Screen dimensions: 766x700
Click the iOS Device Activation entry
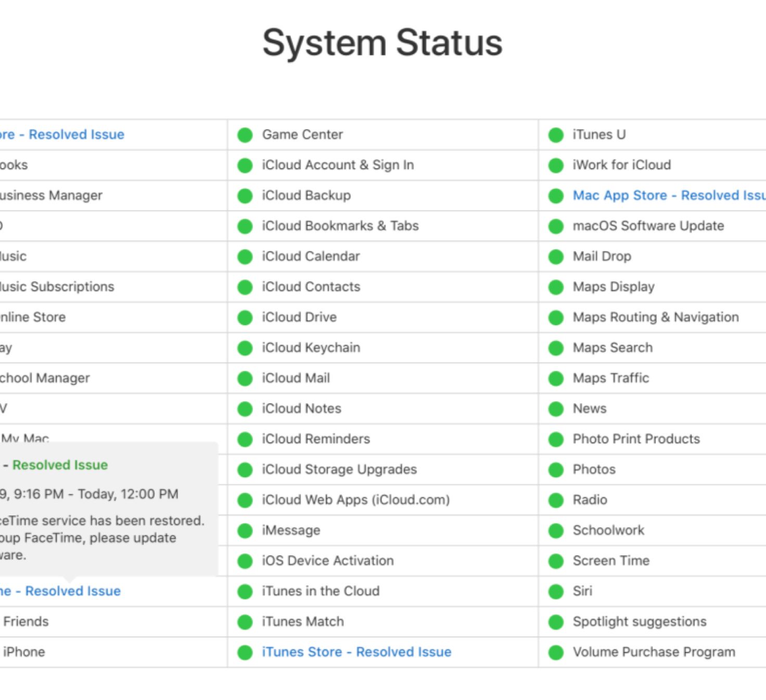327,561
